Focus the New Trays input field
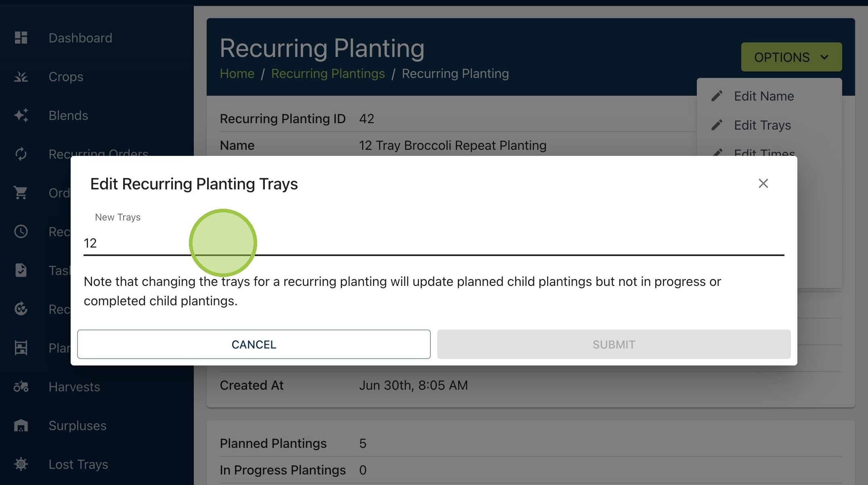 (x=434, y=243)
